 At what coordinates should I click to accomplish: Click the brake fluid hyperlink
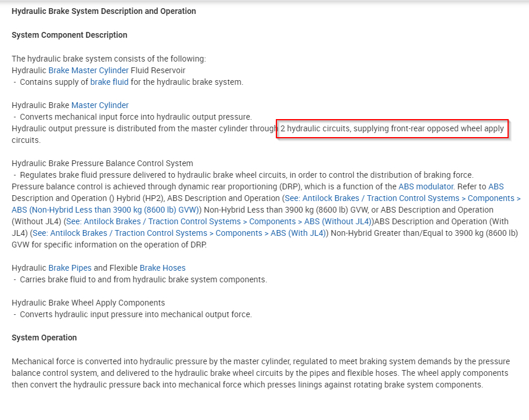click(x=109, y=82)
